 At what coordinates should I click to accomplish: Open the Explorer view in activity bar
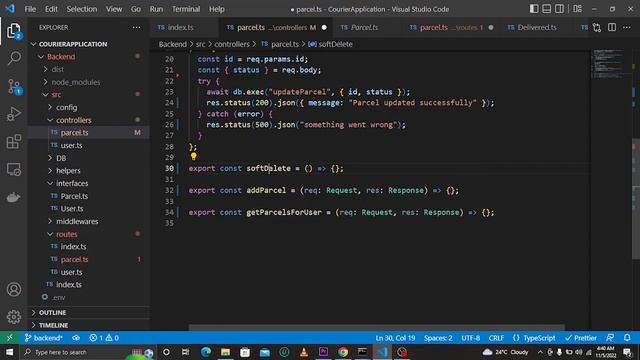(14, 31)
